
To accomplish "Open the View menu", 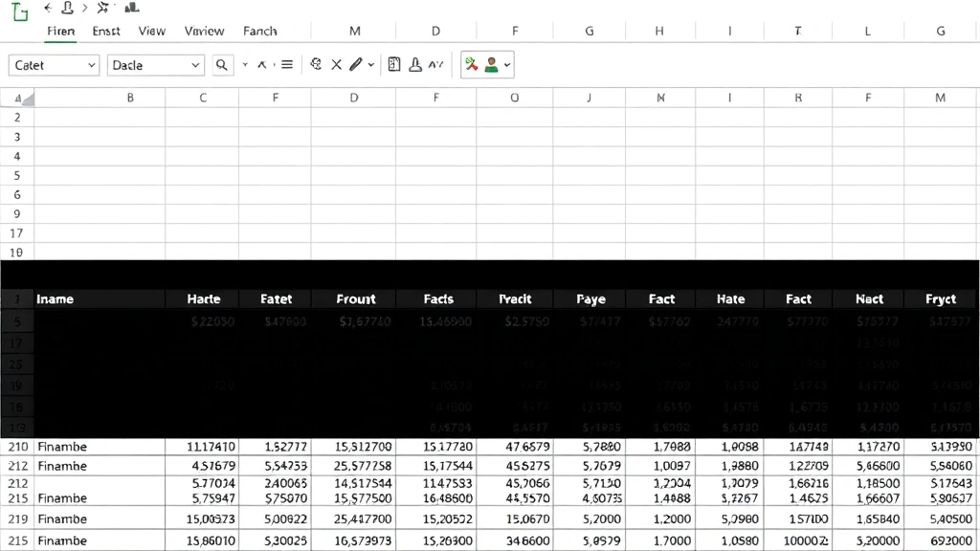I will (x=152, y=31).
